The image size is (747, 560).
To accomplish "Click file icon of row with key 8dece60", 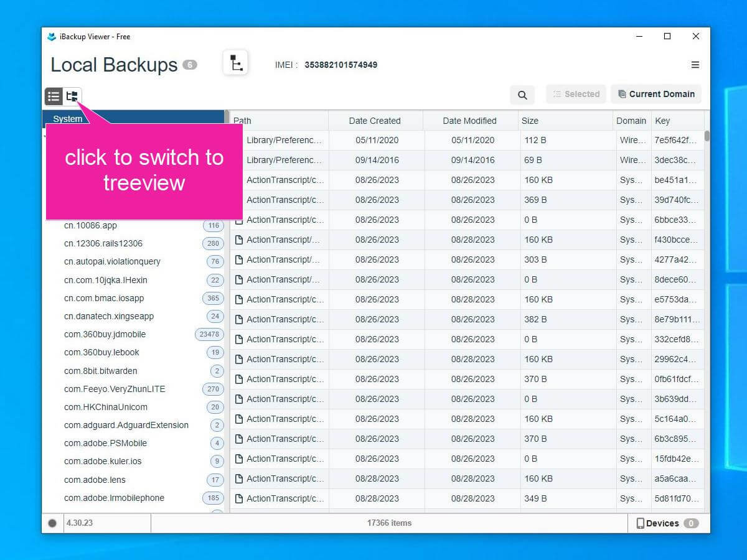I will [238, 279].
